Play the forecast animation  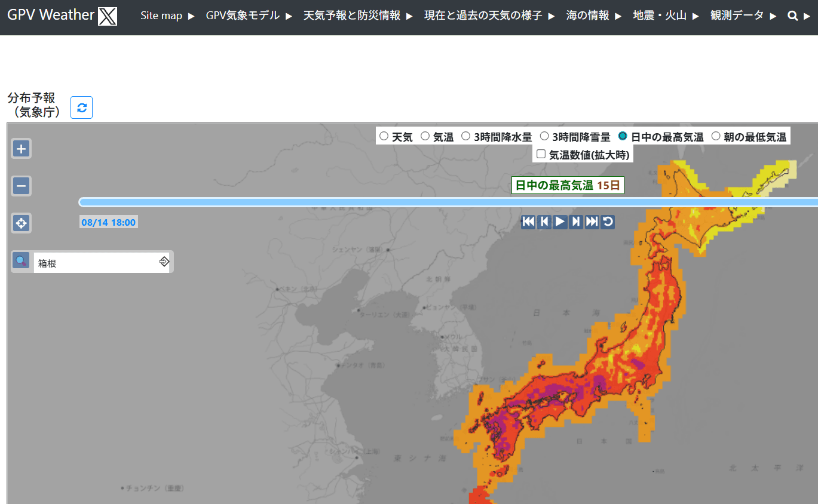[560, 222]
